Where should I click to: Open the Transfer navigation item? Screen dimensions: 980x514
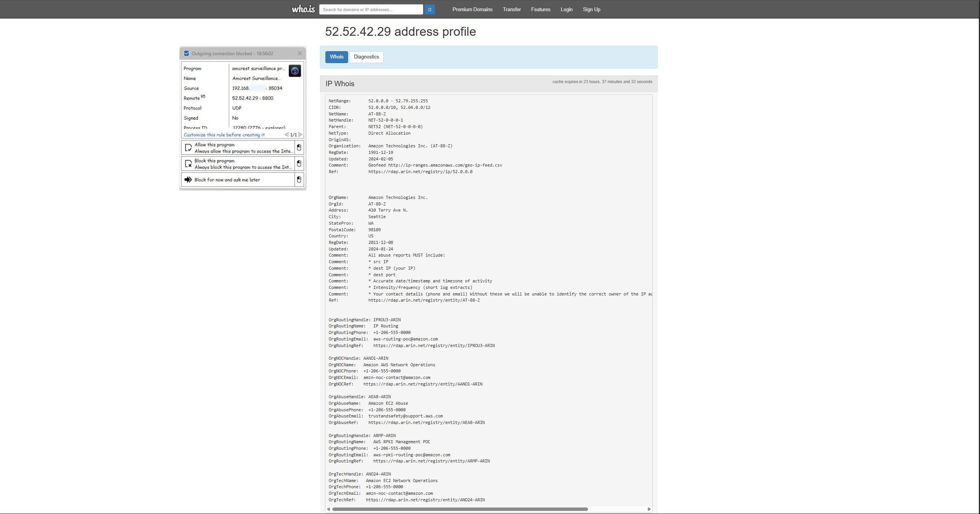click(x=511, y=10)
